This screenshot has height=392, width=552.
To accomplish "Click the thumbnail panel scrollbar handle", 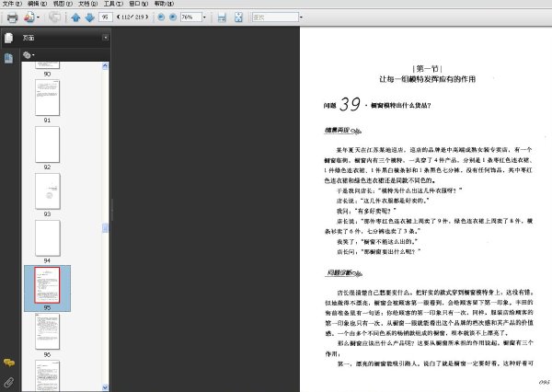I will pos(105,228).
